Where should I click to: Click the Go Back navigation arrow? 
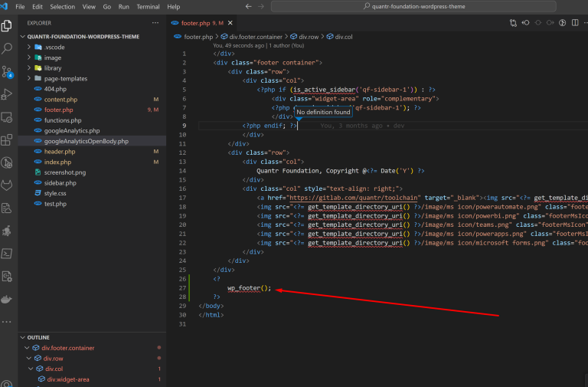[248, 6]
